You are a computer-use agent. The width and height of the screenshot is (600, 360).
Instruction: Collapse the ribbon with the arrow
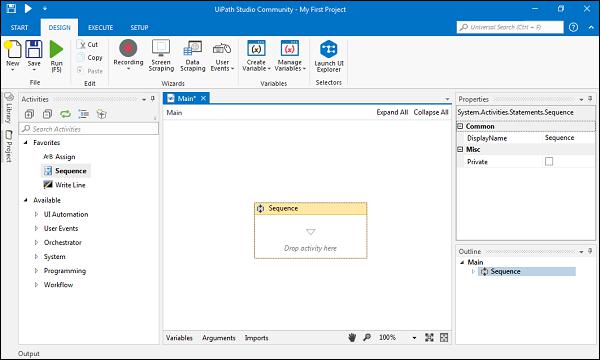(591, 27)
